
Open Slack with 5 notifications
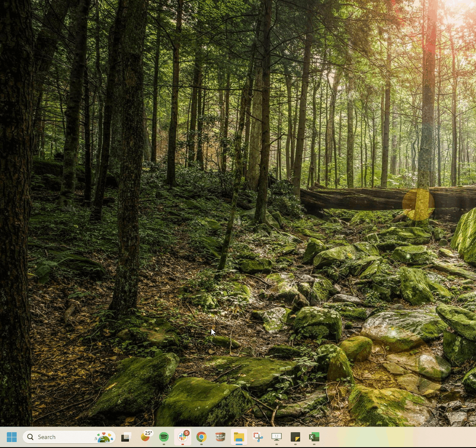click(x=183, y=437)
